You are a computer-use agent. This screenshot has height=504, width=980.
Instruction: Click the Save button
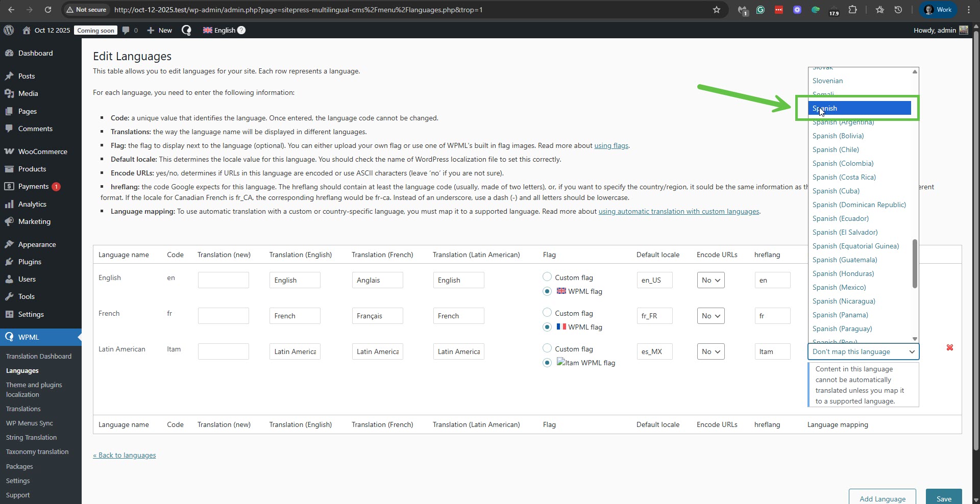(943, 498)
